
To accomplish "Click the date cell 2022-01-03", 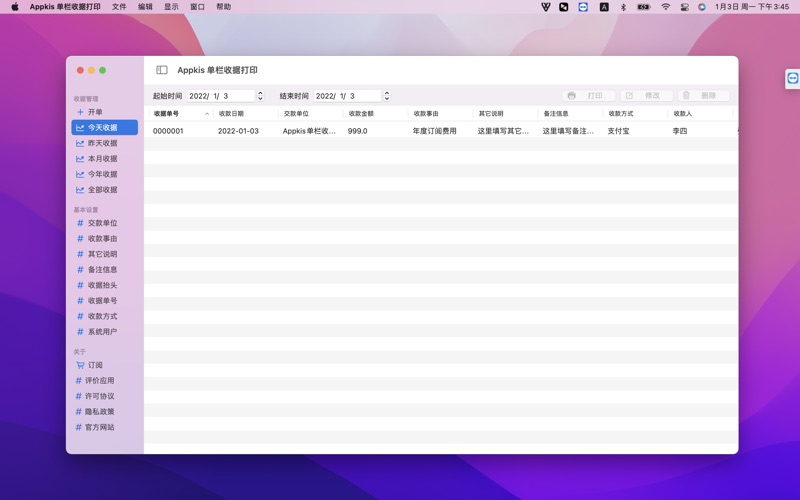I will 238,131.
